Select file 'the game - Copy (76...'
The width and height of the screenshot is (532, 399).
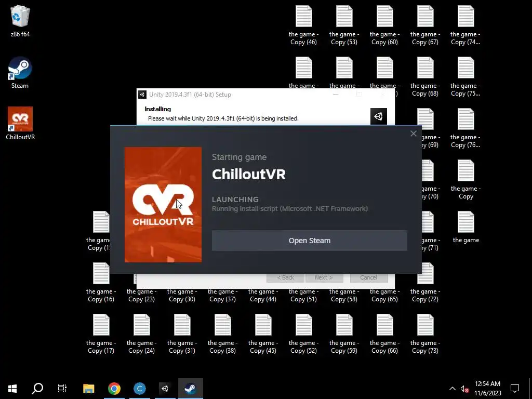tap(465, 128)
